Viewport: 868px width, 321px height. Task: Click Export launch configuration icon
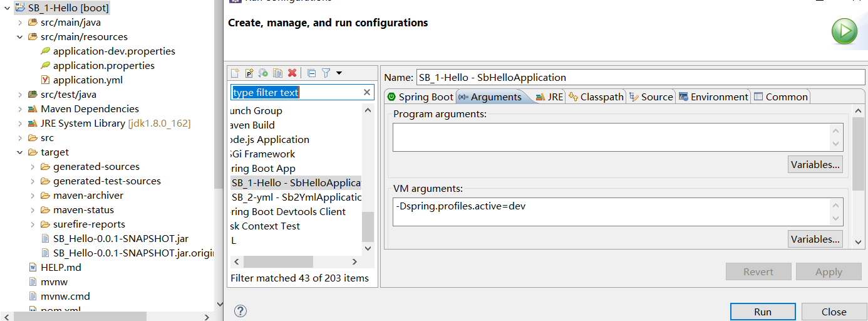264,73
